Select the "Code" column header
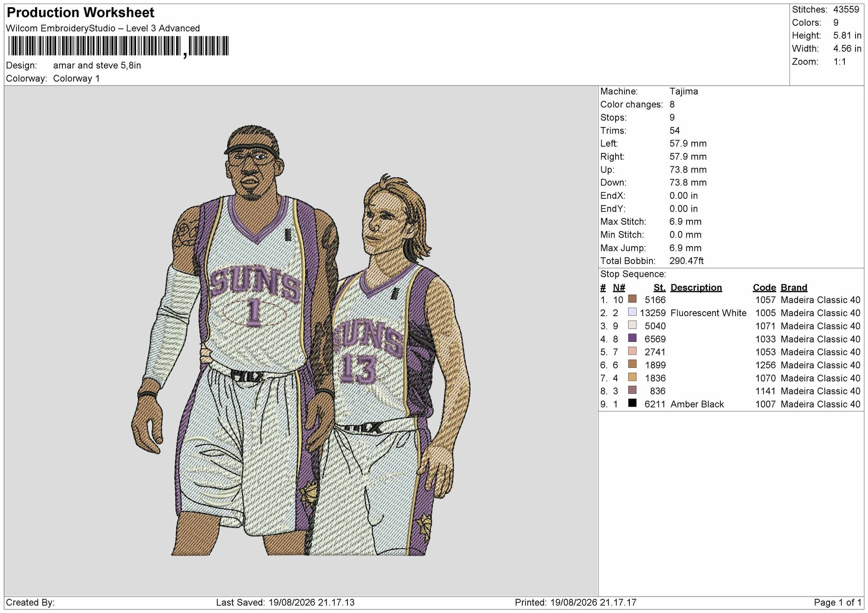The width and height of the screenshot is (868, 613). click(x=765, y=288)
